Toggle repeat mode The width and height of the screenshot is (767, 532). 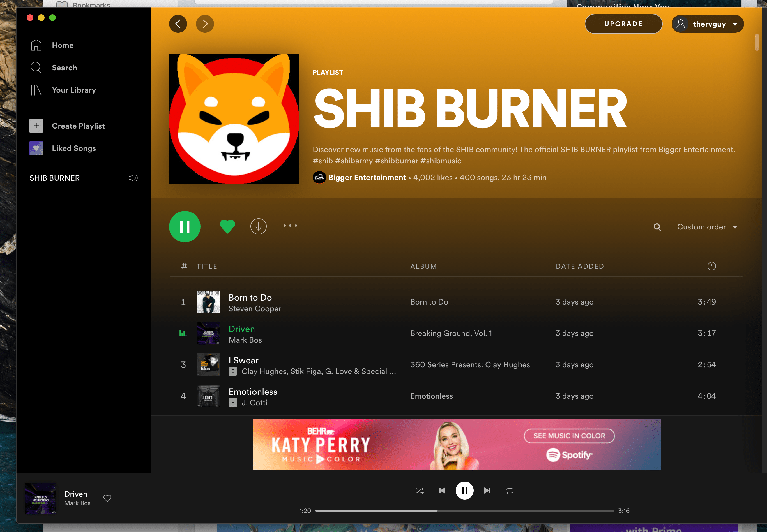[x=509, y=490]
